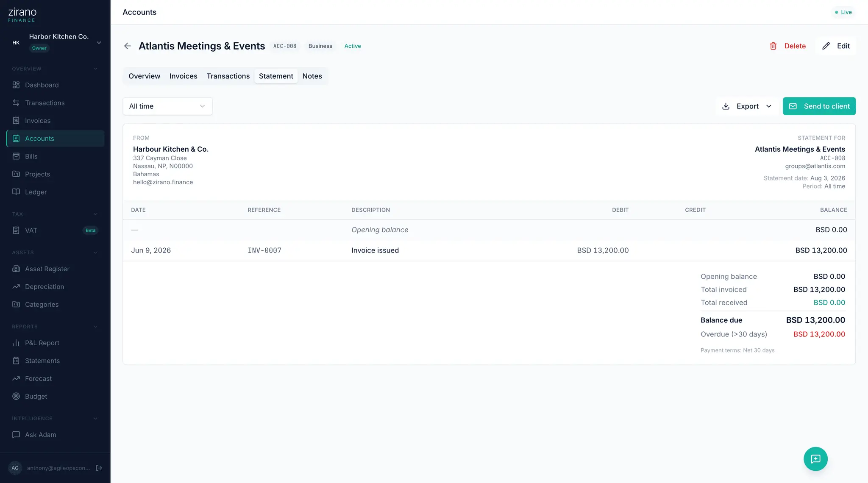This screenshot has width=868, height=483.
Task: Collapse the TAX sidebar section
Action: click(x=95, y=214)
